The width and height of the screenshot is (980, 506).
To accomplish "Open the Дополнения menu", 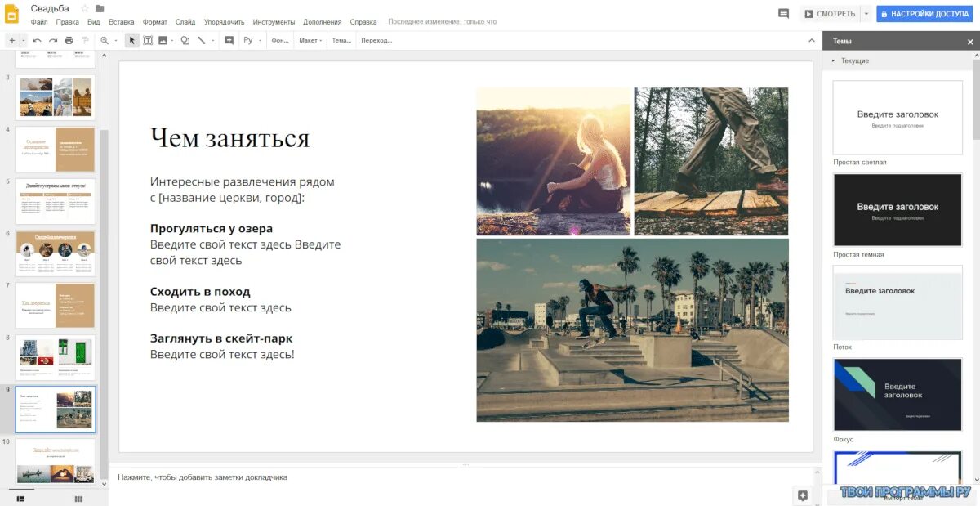I will [x=323, y=22].
